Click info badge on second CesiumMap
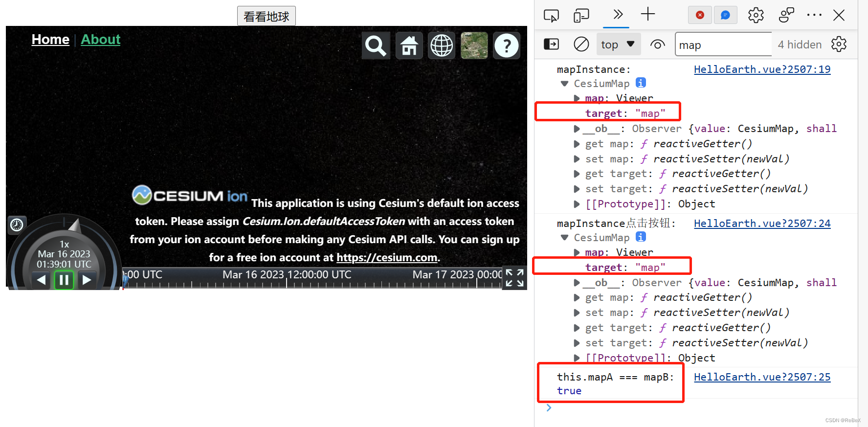This screenshot has width=868, height=427. tap(641, 237)
